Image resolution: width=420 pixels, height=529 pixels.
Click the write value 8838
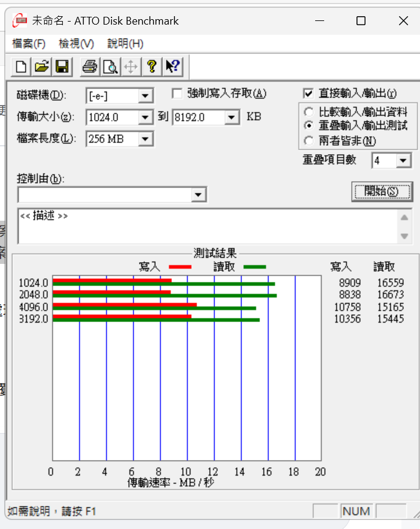pyautogui.click(x=349, y=294)
